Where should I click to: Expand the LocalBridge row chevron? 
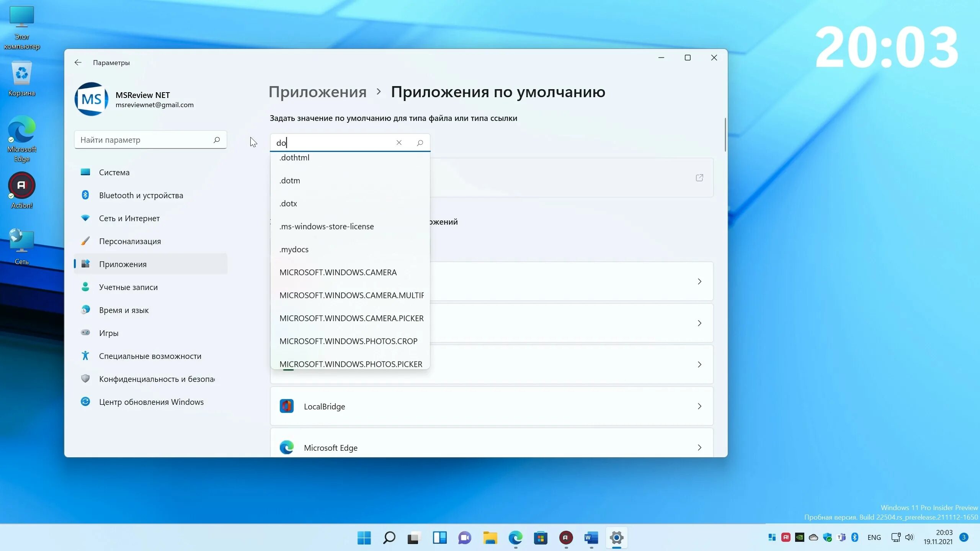pos(699,406)
